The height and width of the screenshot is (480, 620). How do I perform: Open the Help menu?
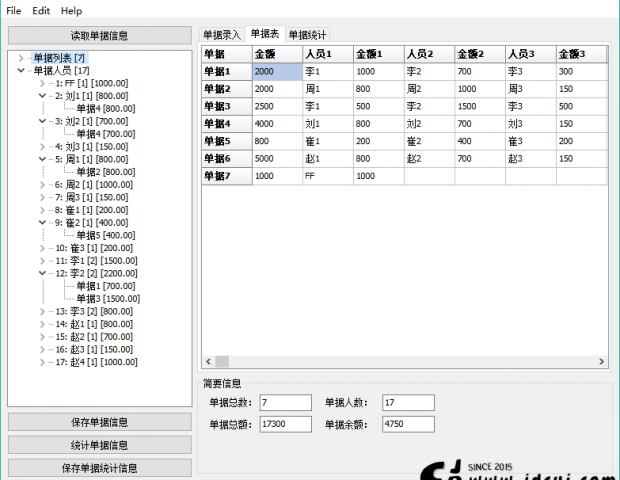tap(71, 10)
